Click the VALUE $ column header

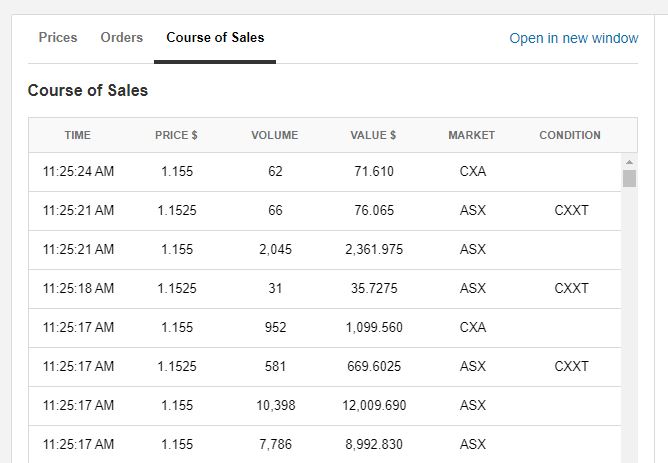click(373, 135)
